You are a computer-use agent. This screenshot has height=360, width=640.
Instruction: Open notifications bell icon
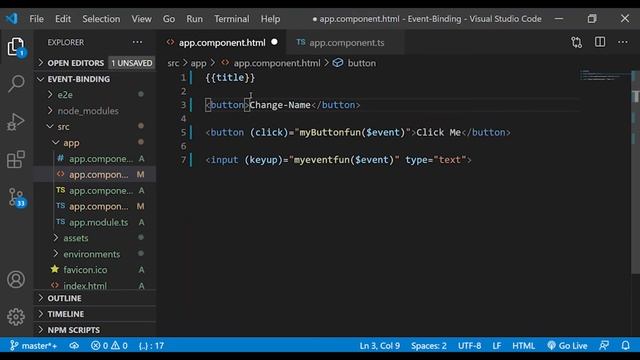(626, 346)
